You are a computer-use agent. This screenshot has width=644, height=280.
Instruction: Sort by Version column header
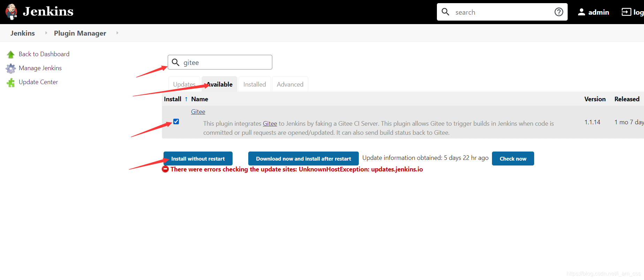click(x=595, y=99)
